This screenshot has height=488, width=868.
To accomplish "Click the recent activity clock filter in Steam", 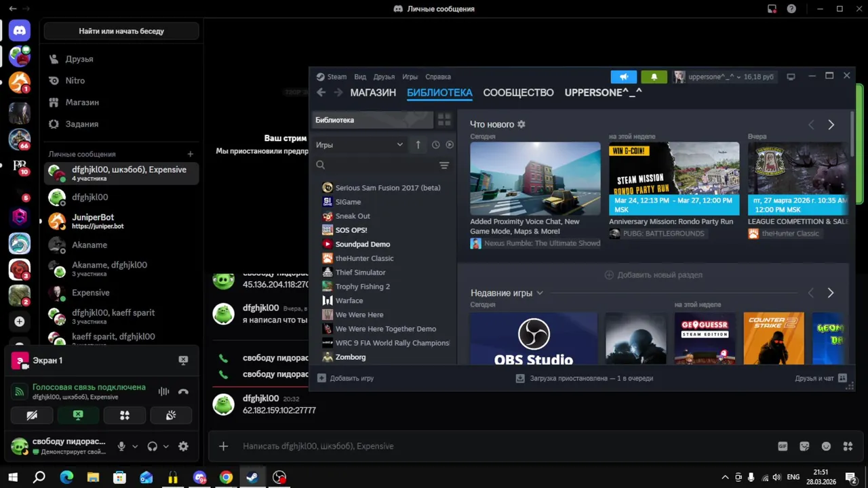I will 435,144.
